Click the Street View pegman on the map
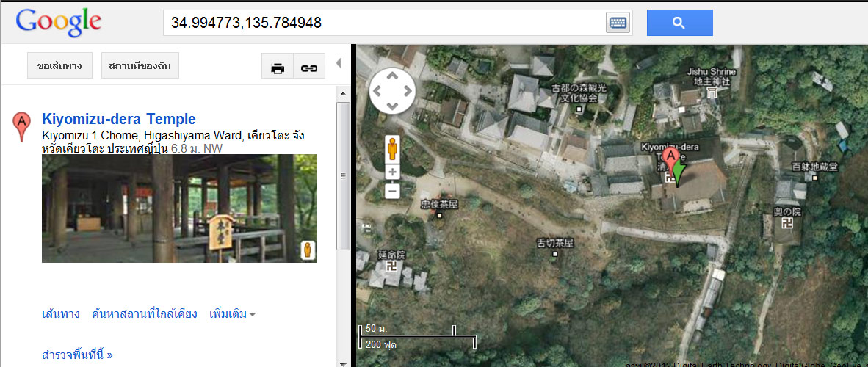Image resolution: width=868 pixels, height=367 pixels. pos(392,149)
